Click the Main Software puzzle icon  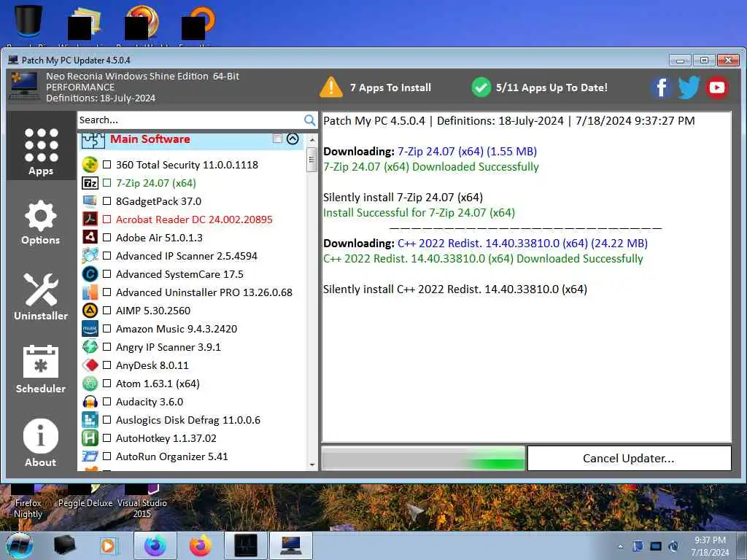(x=93, y=141)
